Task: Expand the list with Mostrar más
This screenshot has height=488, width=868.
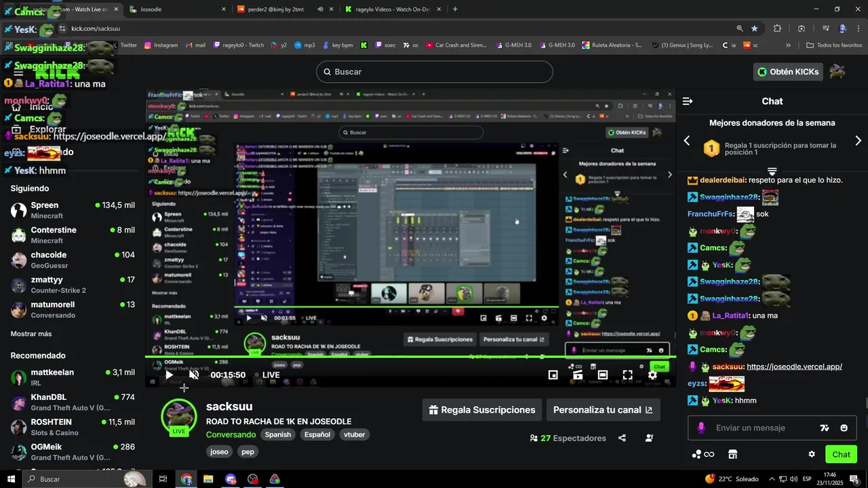Action: 31,333
